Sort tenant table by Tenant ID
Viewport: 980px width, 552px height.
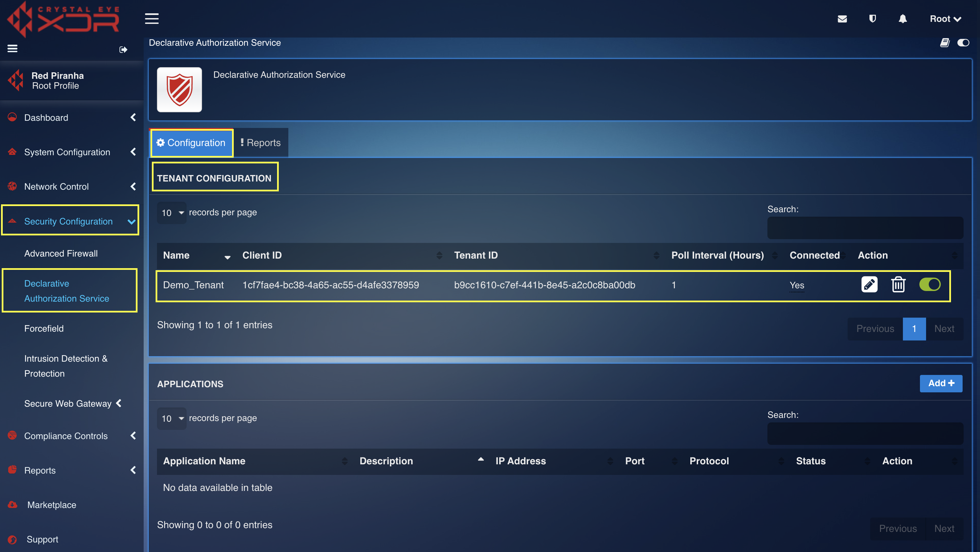point(557,255)
